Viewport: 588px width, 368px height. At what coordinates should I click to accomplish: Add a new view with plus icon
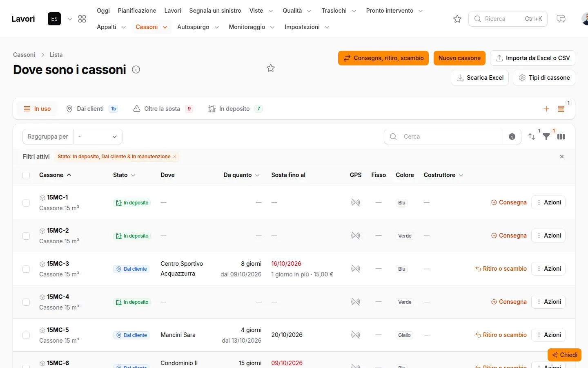pyautogui.click(x=546, y=109)
